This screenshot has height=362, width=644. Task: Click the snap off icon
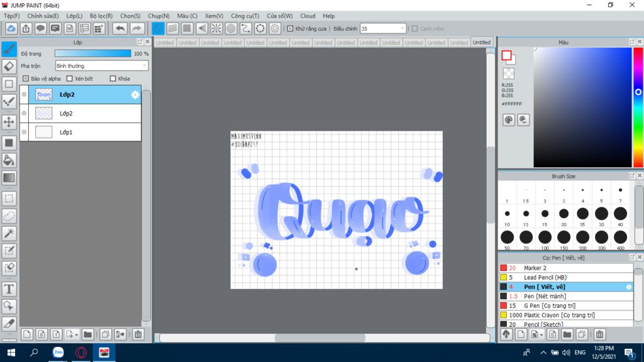pyautogui.click(x=158, y=28)
